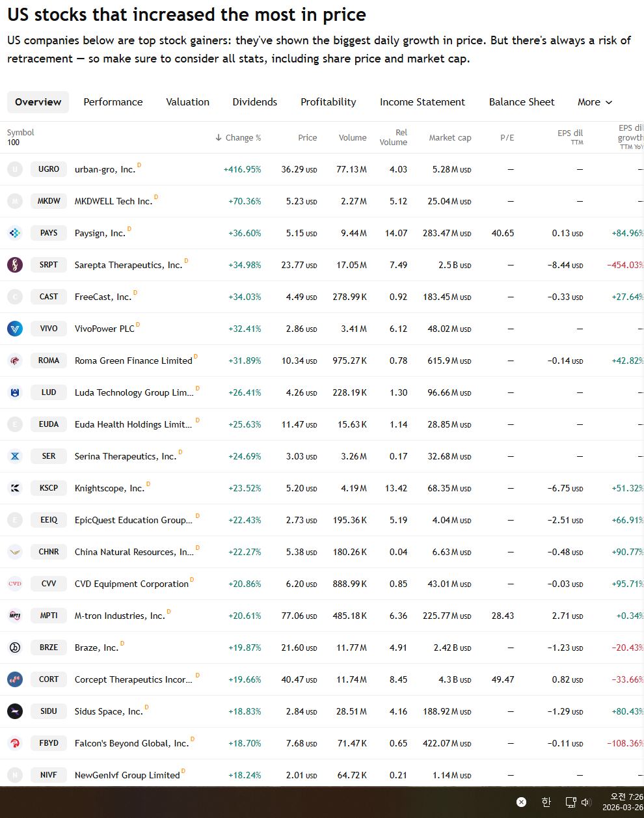The height and width of the screenshot is (818, 644).
Task: Click the −8.44 USD EPS value for Sarepta
Action: [x=565, y=265]
